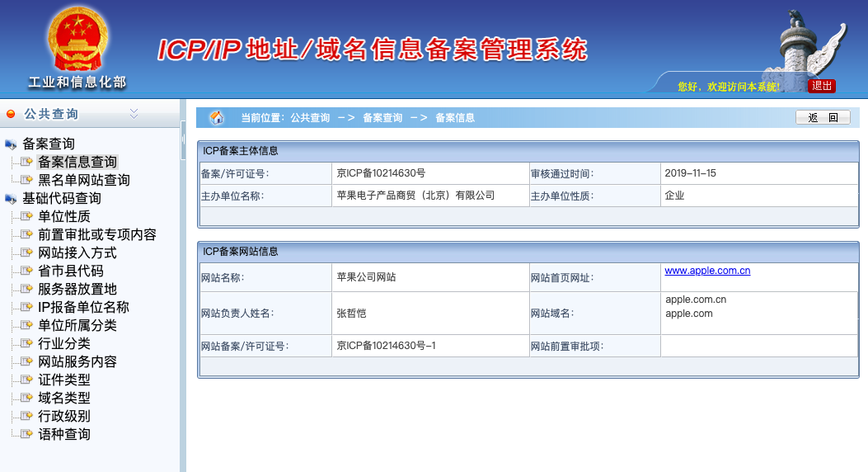868x472 pixels.
Task: Open 网站接入方式 lookup
Action: point(77,253)
